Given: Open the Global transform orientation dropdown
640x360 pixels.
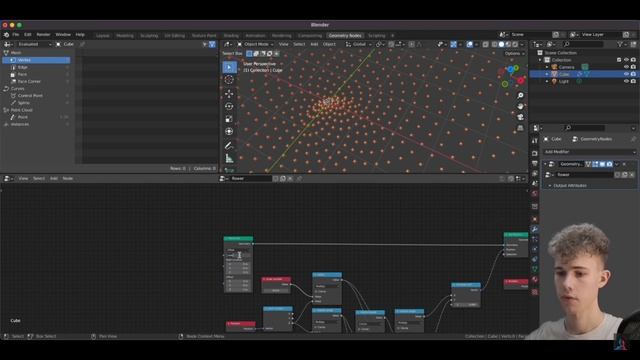Looking at the screenshot, I should click(x=359, y=44).
